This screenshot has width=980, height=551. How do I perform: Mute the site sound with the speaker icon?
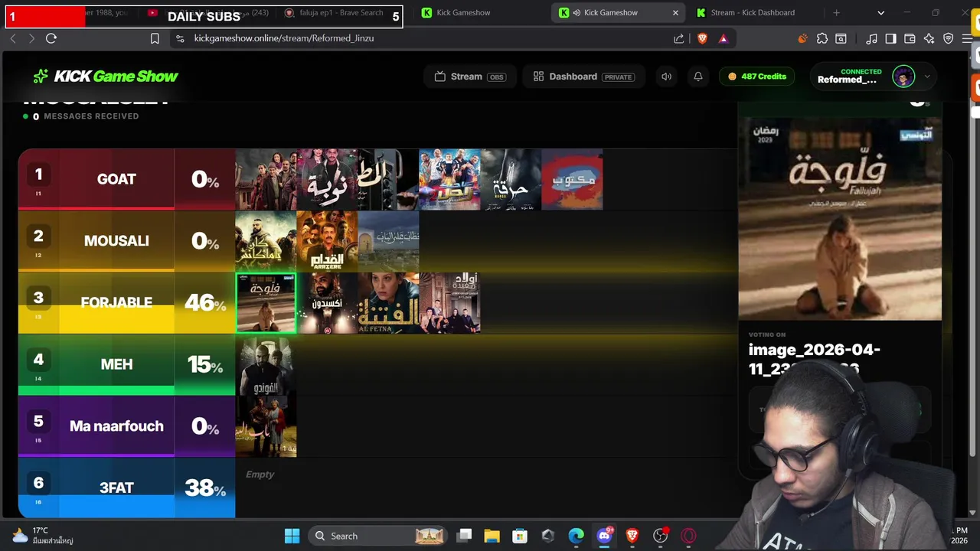(x=667, y=77)
